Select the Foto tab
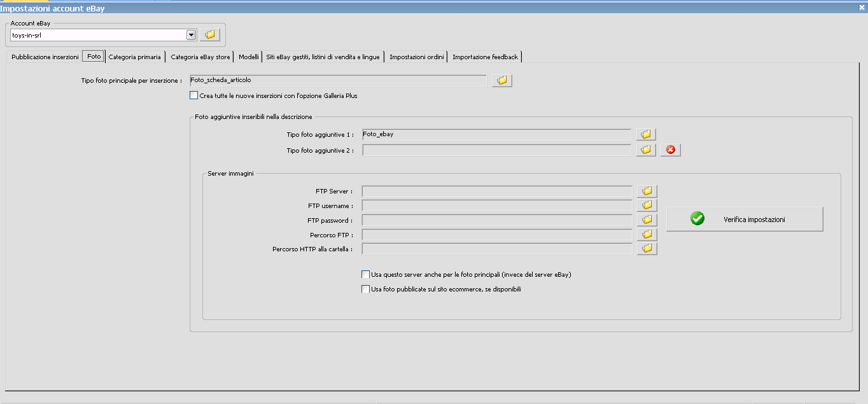 click(x=94, y=57)
